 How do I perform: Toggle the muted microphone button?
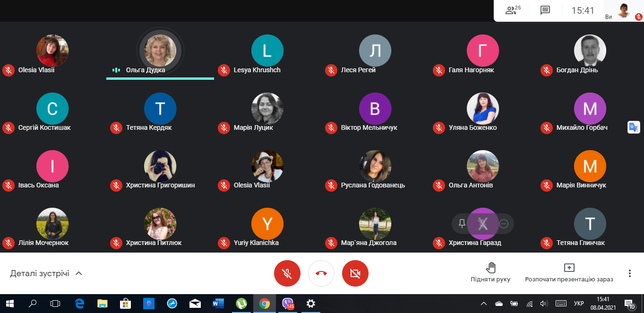287,273
